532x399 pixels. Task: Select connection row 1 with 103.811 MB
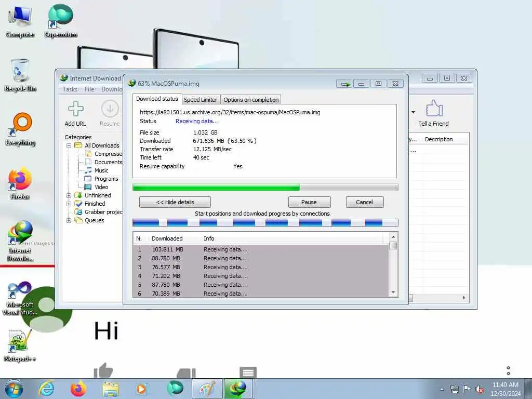261,249
